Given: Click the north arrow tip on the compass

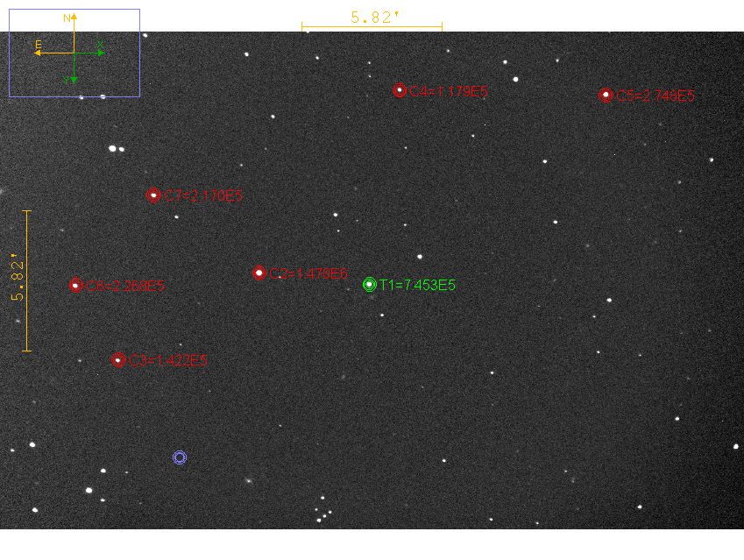Looking at the screenshot, I should [x=74, y=18].
